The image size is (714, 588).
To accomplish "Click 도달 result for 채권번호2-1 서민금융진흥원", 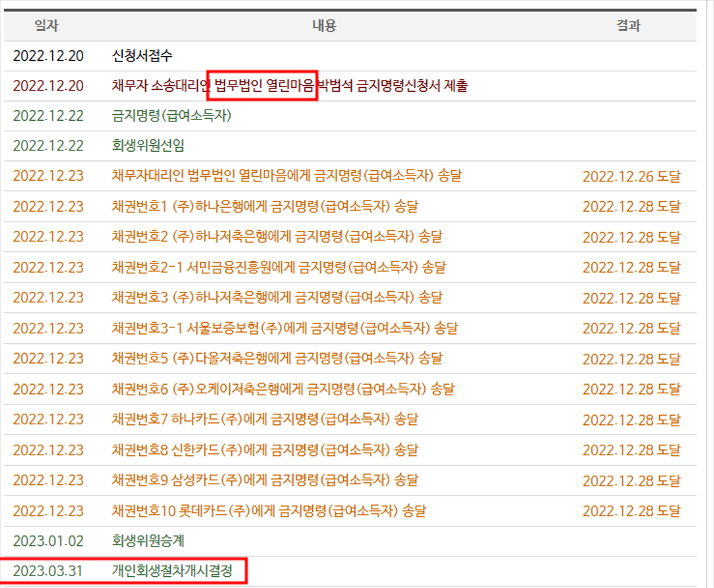I will 632,268.
